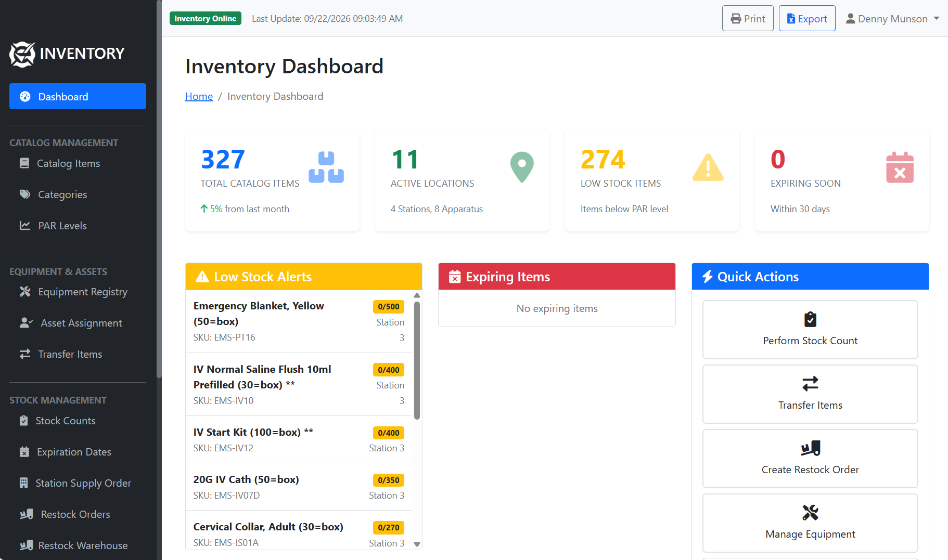Click the Transfer Items arrows icon in sidebar

[25, 354]
